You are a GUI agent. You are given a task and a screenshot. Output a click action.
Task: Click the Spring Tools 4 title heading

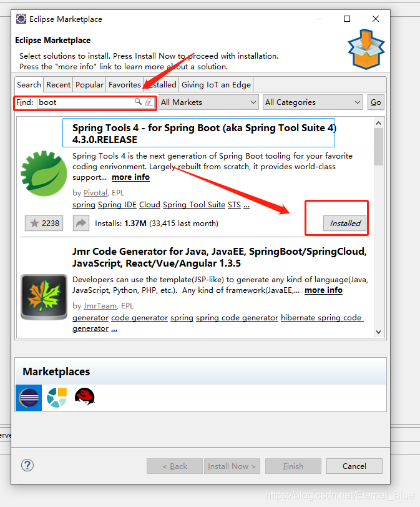(x=204, y=134)
